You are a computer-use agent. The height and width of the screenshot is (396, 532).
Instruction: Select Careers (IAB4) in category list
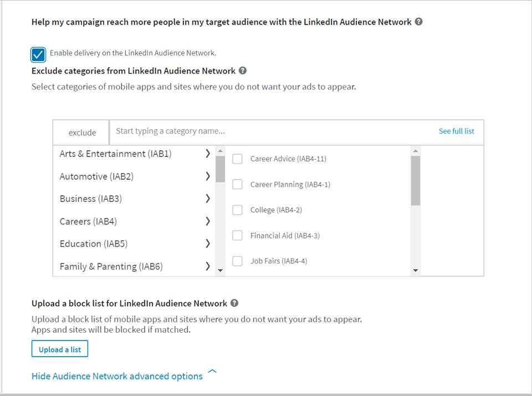[x=88, y=221]
